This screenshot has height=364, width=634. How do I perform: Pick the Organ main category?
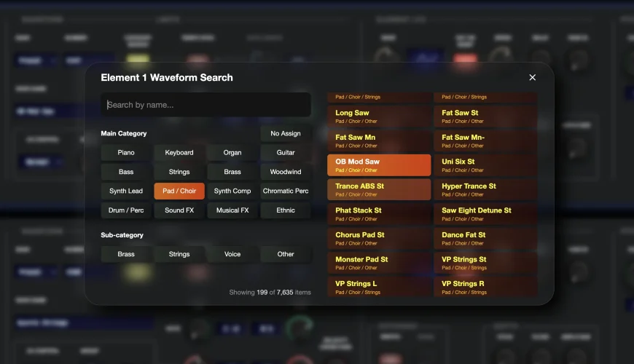point(232,153)
